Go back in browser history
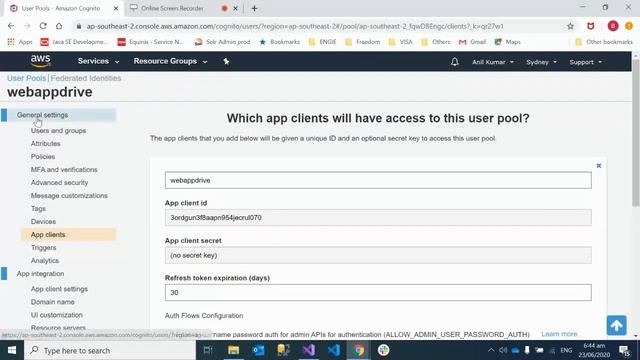640x360 pixels. click(x=11, y=26)
